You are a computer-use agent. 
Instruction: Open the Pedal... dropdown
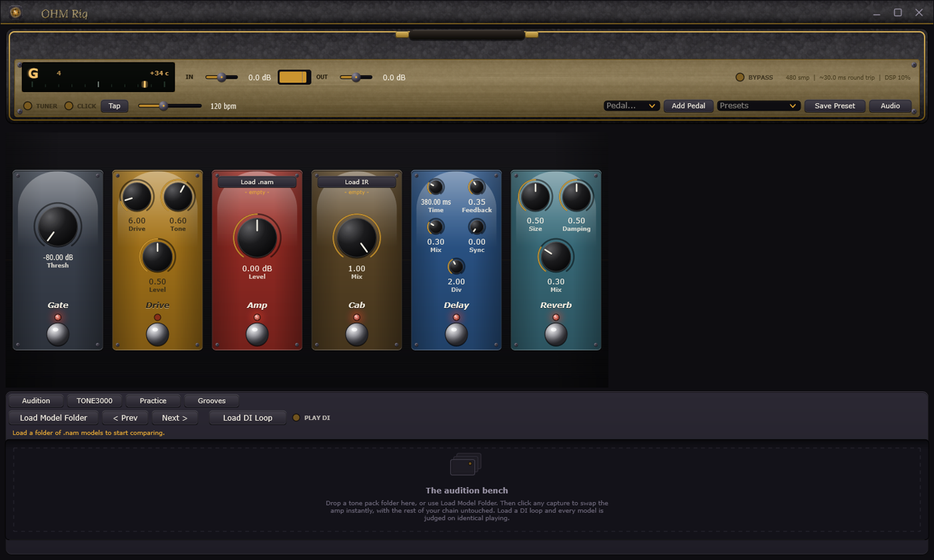click(632, 105)
